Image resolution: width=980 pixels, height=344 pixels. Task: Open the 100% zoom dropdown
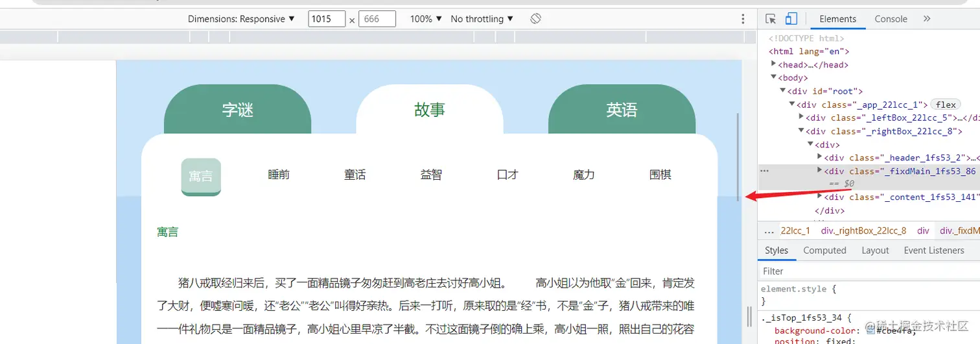pos(426,19)
